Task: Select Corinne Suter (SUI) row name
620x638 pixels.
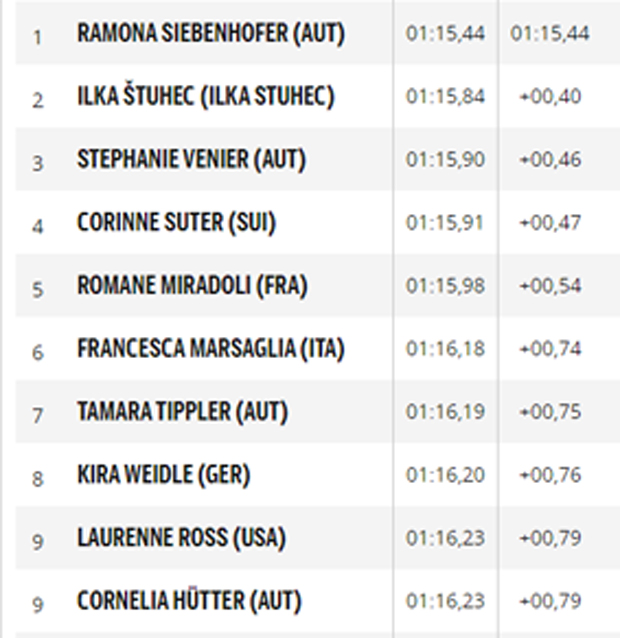Action: point(176,222)
